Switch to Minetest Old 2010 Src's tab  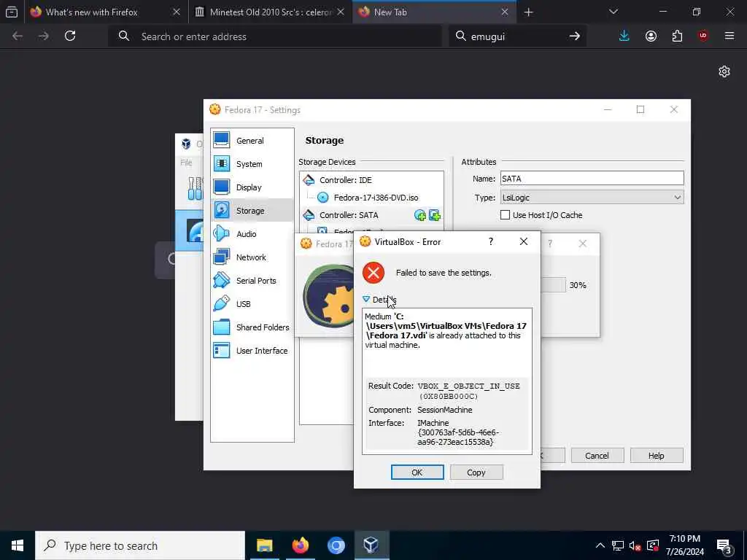click(x=271, y=12)
